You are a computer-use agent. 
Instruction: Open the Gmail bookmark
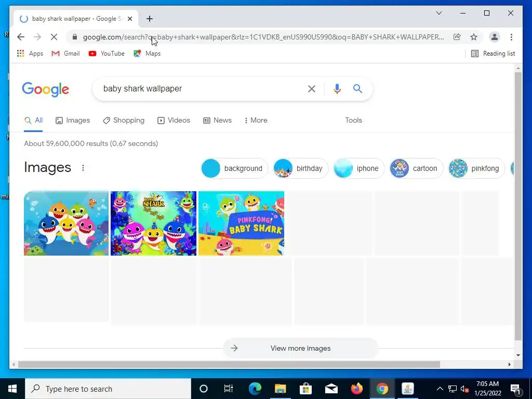tap(65, 54)
